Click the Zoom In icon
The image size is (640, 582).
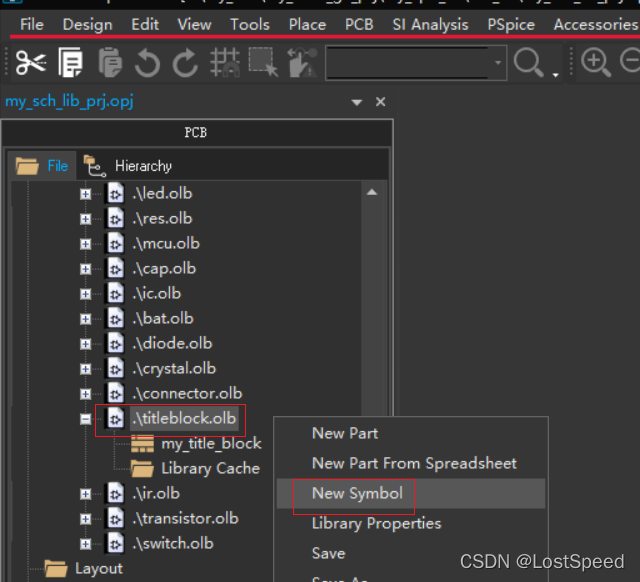click(596, 63)
